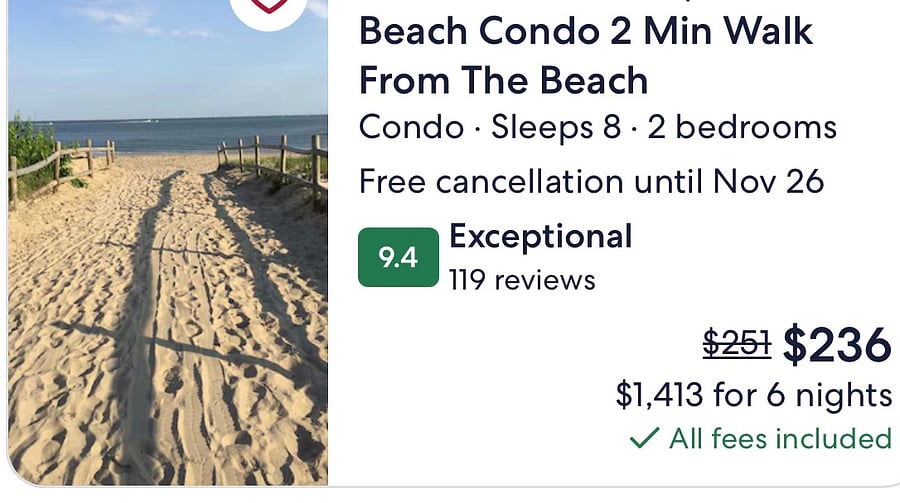
Task: Save listing with the heart icon
Action: pyautogui.click(x=269, y=8)
